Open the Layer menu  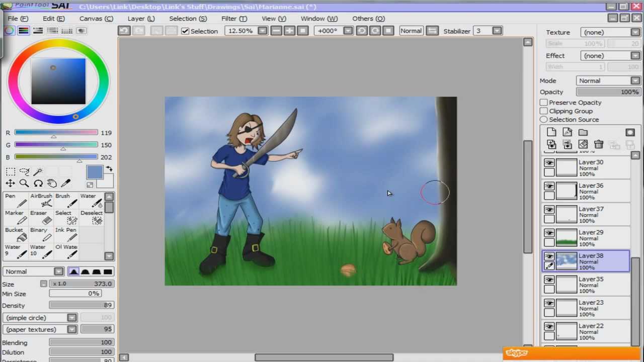click(141, 19)
